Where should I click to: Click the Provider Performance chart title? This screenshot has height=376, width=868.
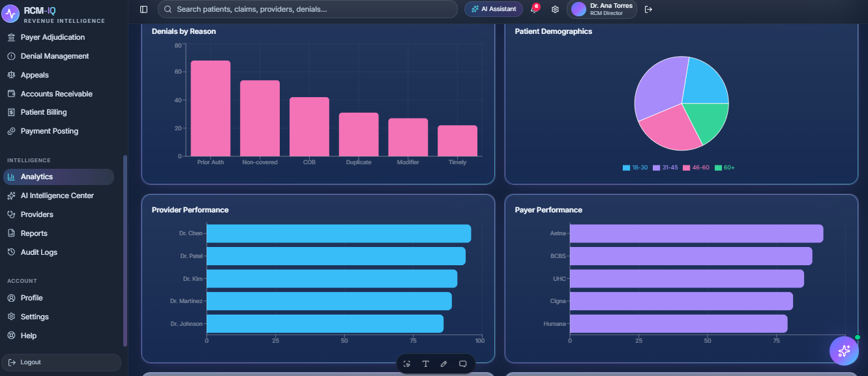pyautogui.click(x=190, y=210)
